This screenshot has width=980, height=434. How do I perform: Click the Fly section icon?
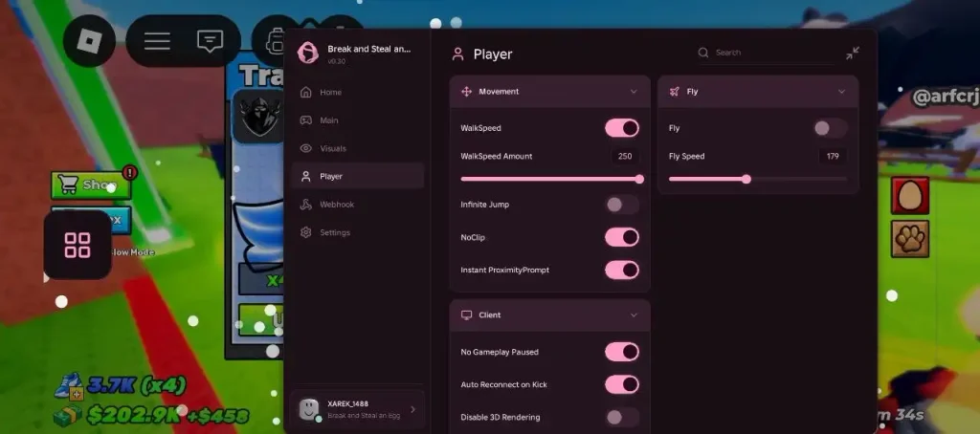pyautogui.click(x=675, y=92)
